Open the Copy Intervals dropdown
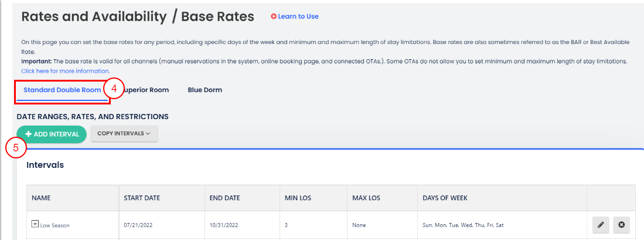This screenshot has height=240, width=644. 124,134
